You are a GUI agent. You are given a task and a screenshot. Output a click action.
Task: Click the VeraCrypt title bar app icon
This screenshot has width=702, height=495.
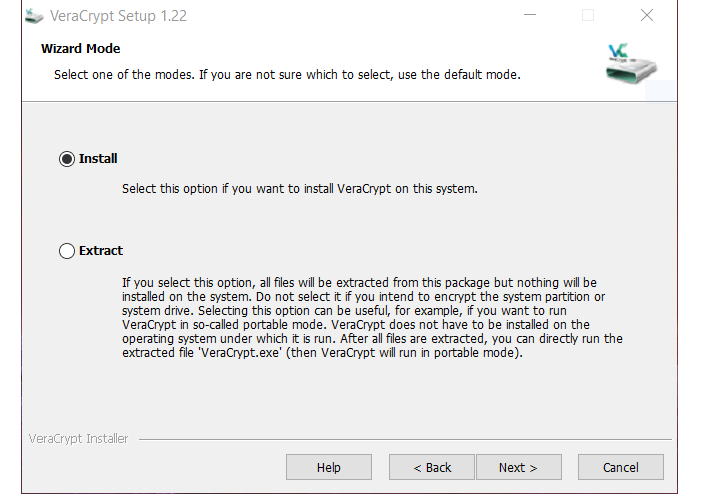(x=34, y=16)
